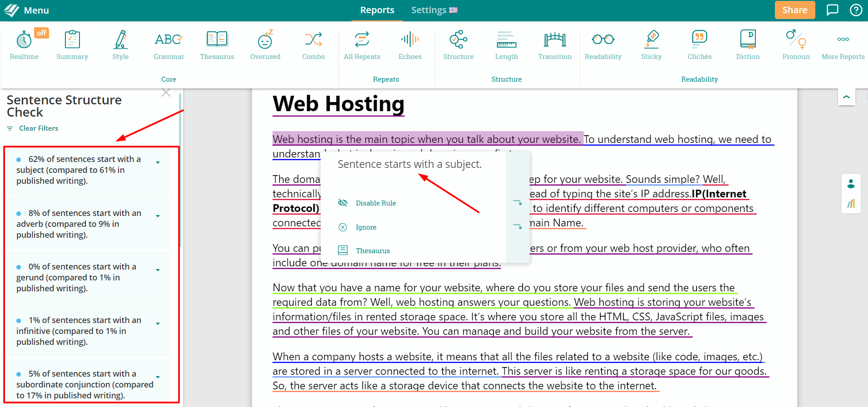Ignore this sentence suggestion
Viewport: 868px width, 407px height.
click(366, 227)
